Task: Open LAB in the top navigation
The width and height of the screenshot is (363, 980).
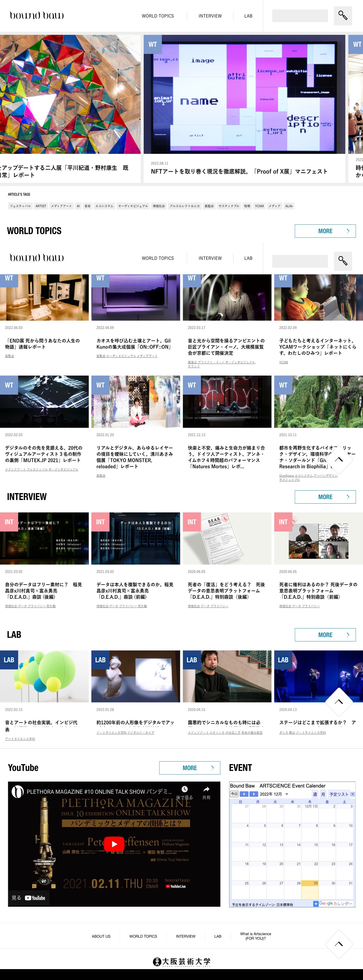Action: click(x=248, y=16)
